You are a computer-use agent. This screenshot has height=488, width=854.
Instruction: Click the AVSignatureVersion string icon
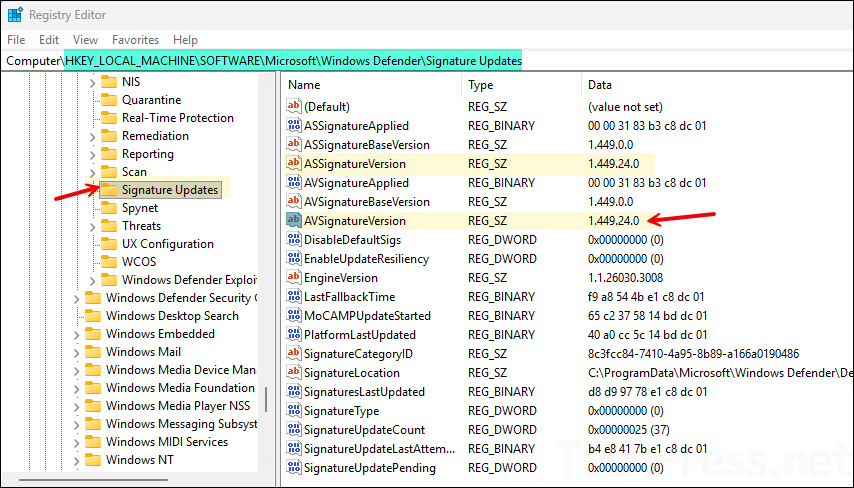click(294, 221)
